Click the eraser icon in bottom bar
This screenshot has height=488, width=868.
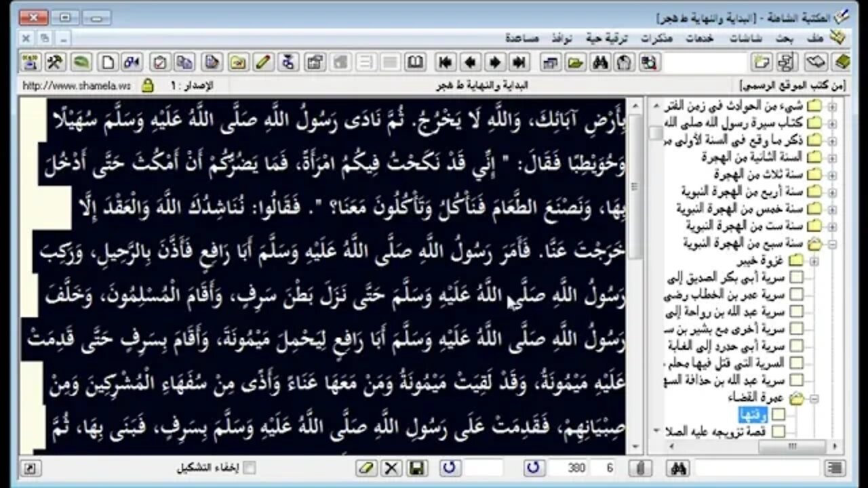(x=366, y=468)
